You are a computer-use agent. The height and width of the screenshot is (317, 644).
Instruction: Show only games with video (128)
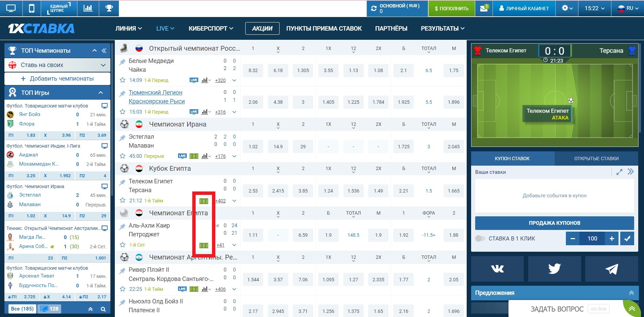[50, 309]
